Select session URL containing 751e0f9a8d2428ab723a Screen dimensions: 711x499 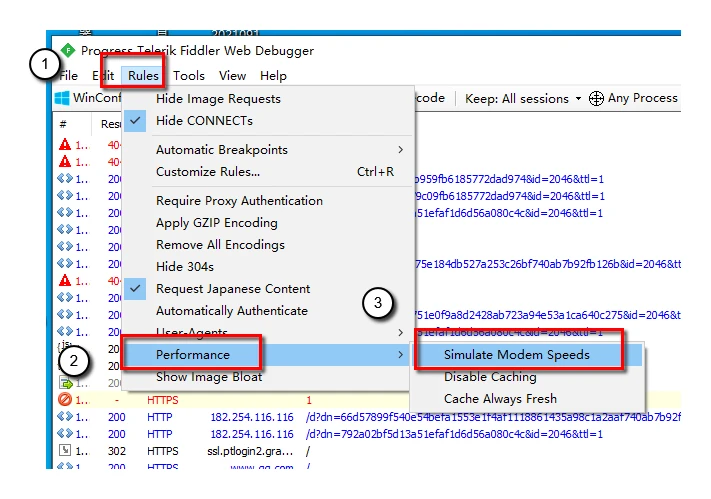(548, 315)
